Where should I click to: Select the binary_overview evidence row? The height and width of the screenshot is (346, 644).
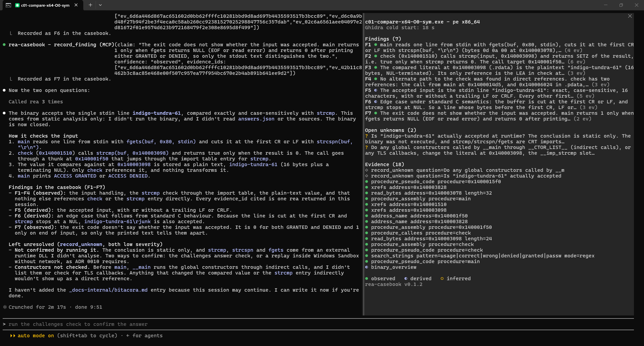[x=391, y=267]
